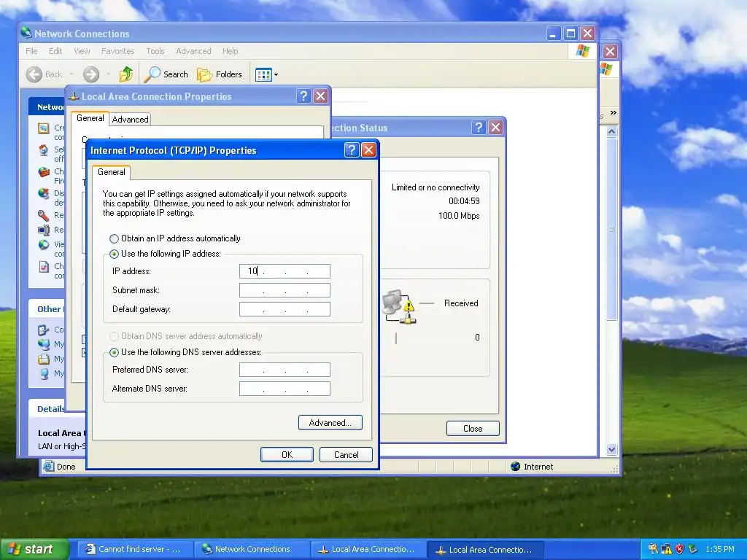
Task: Click scroll down arrow in browser window
Action: [x=612, y=449]
